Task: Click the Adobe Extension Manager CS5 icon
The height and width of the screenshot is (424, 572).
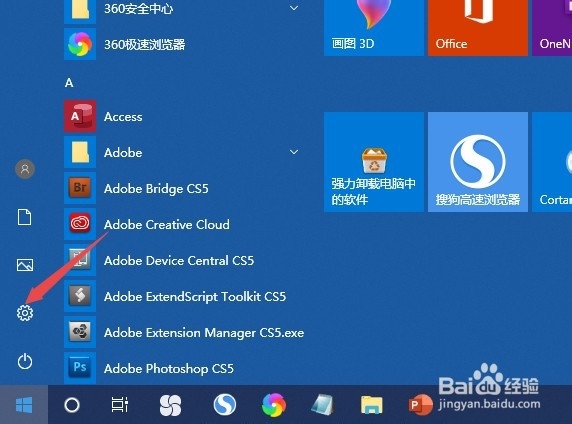Action: [80, 332]
